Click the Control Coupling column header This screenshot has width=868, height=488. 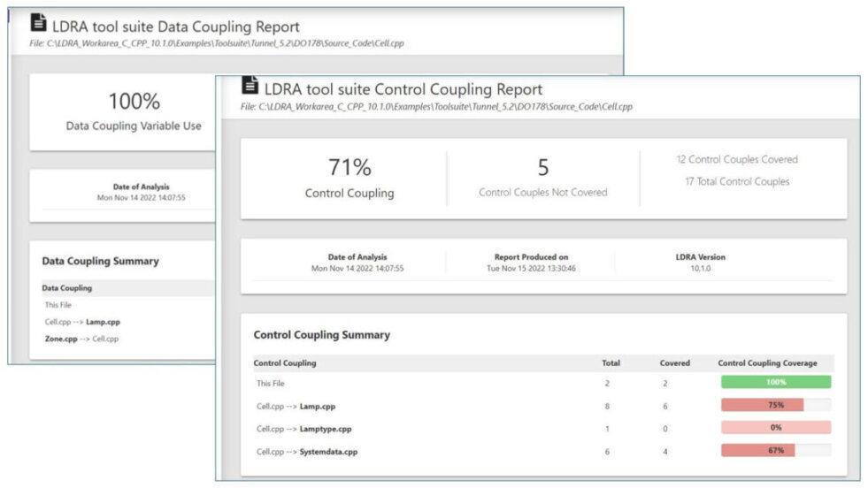pyautogui.click(x=285, y=363)
